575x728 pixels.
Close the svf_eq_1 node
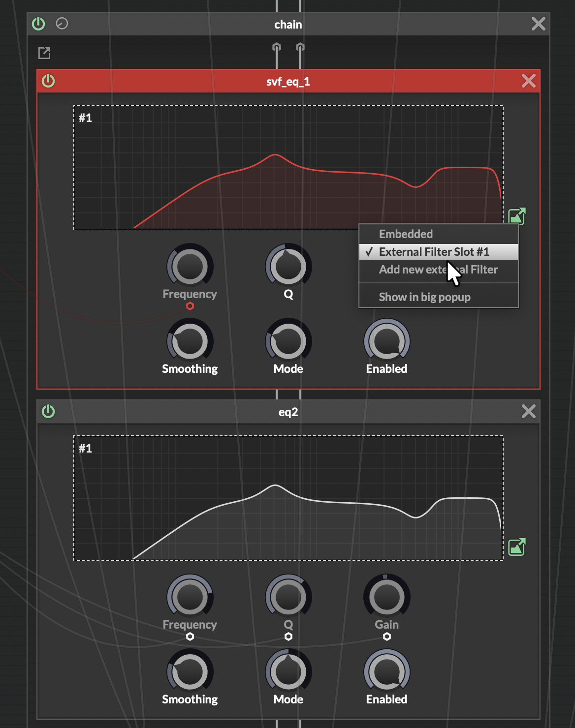[x=528, y=81]
